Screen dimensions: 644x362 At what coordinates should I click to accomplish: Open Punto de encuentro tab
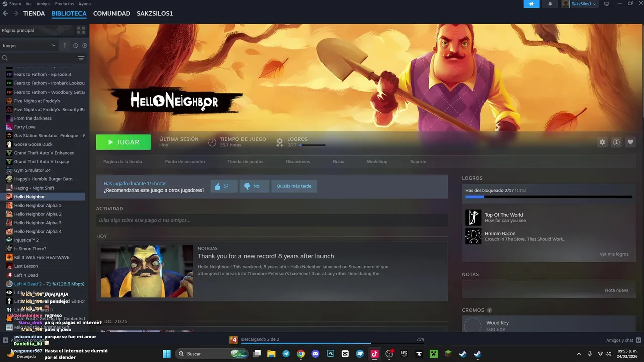185,162
